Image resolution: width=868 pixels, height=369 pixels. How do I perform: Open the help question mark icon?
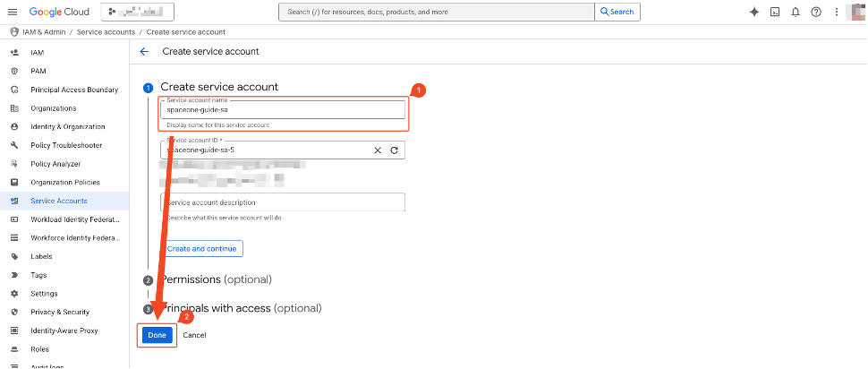[x=816, y=12]
